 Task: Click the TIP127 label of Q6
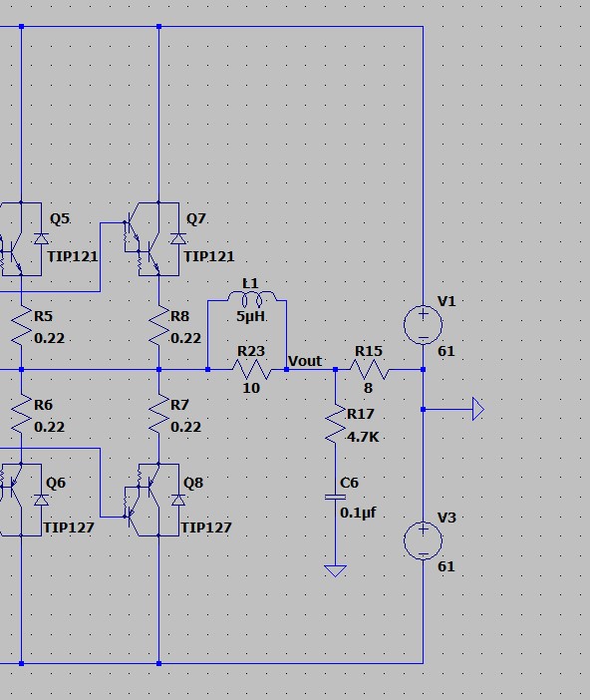(x=69, y=527)
